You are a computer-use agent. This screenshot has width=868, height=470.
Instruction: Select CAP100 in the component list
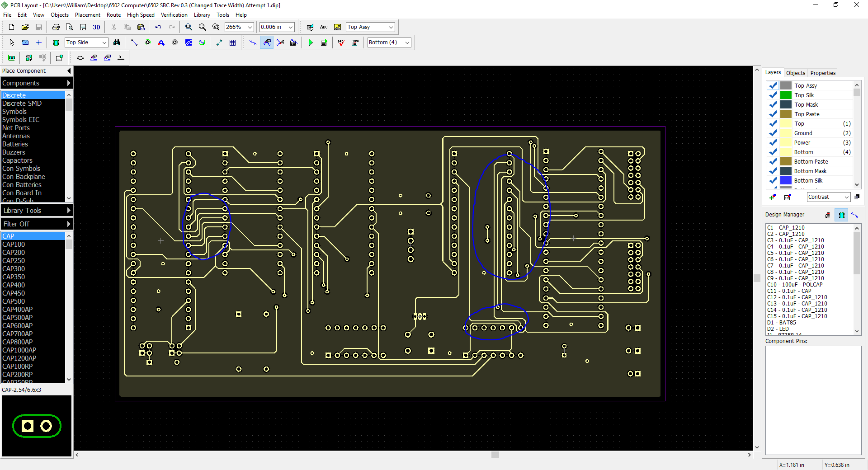(14, 244)
